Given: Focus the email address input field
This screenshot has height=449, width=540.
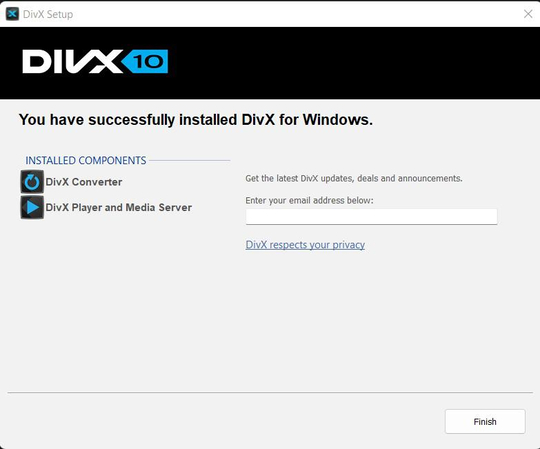Looking at the screenshot, I should tap(371, 217).
